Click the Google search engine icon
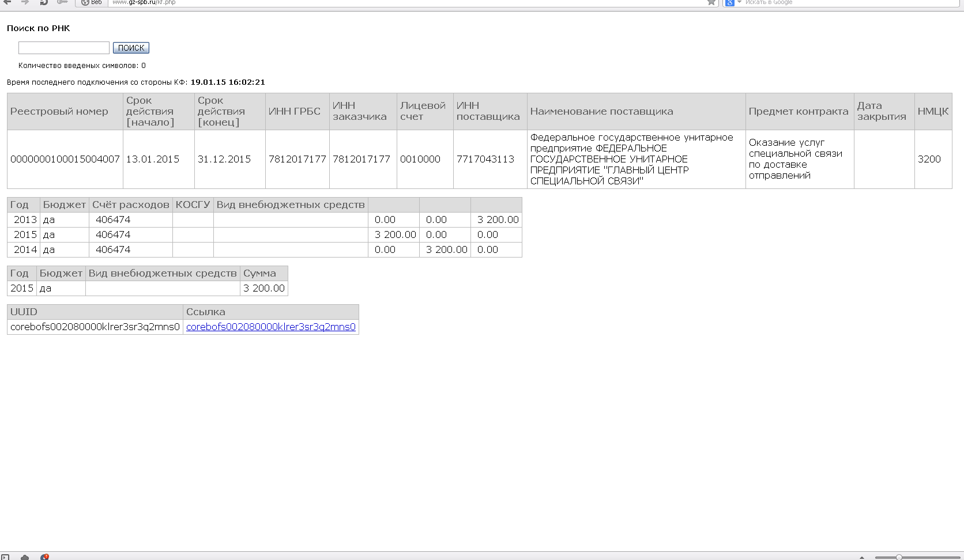 [729, 2]
